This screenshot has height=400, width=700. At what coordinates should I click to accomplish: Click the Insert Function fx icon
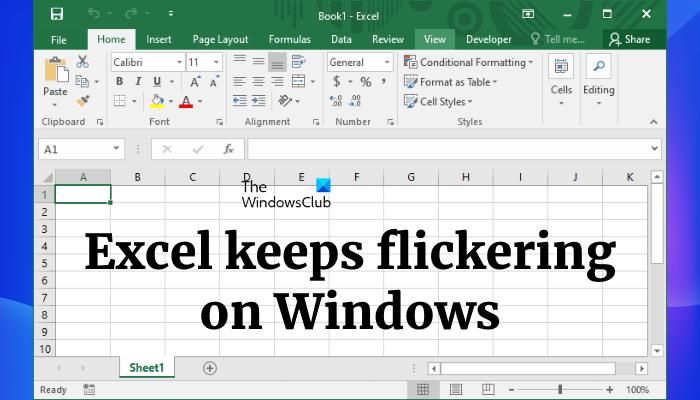(x=229, y=149)
